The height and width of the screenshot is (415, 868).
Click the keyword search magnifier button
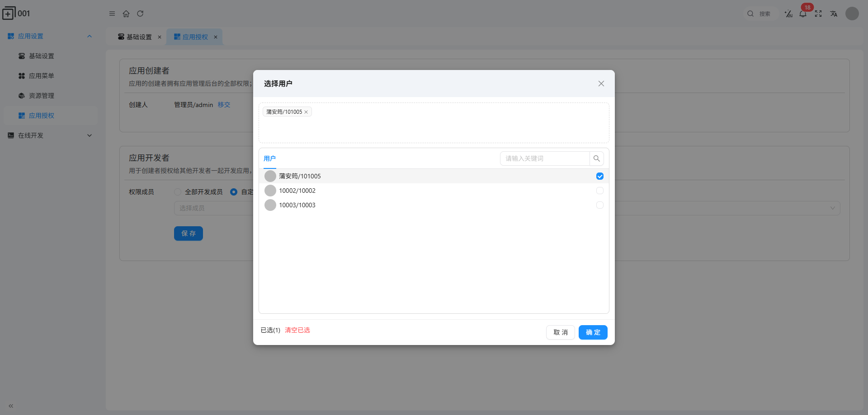pos(597,159)
